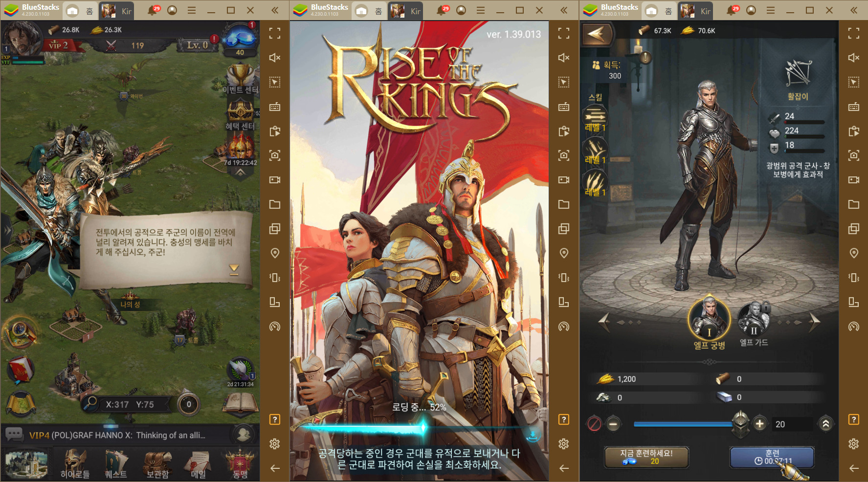Open the storage bag icon in left window
The width and height of the screenshot is (868, 482).
(157, 463)
